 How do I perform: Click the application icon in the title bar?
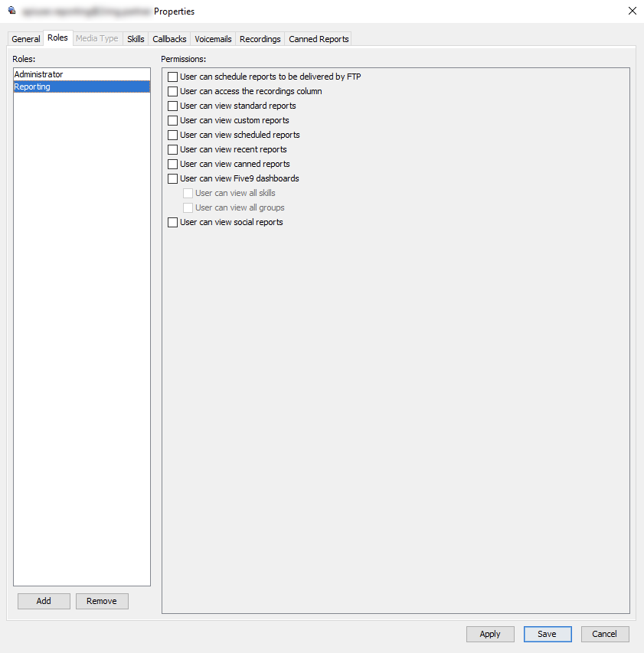click(x=11, y=11)
